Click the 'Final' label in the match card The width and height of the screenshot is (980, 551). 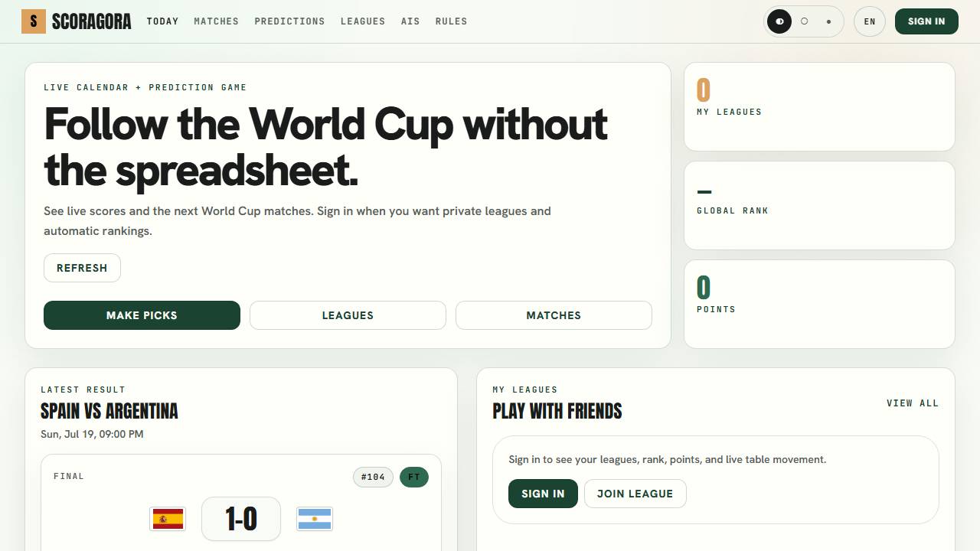69,476
